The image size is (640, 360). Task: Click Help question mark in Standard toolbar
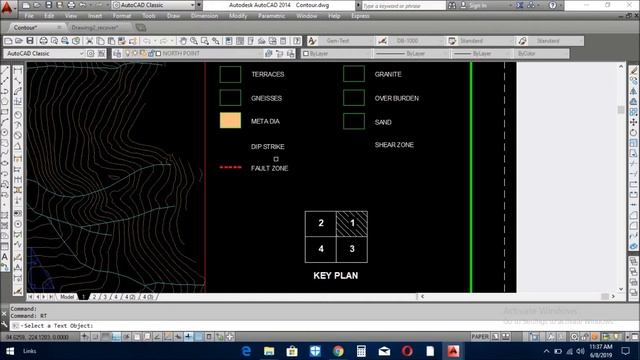(x=297, y=41)
